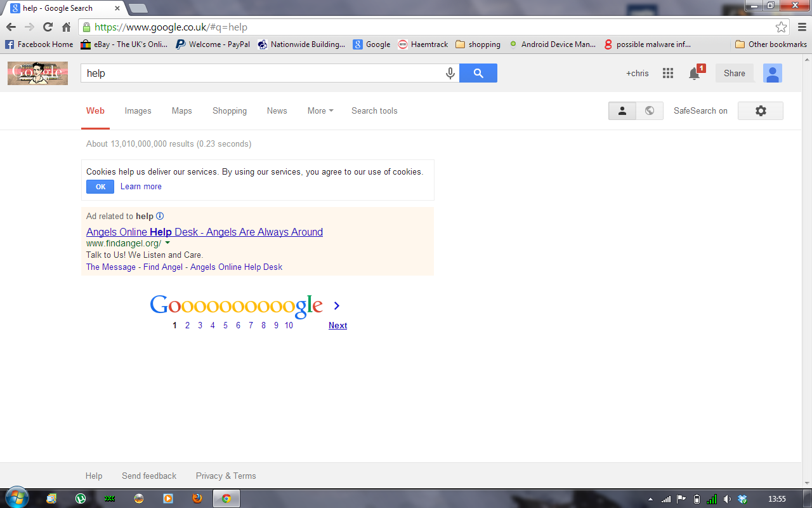
Task: Switch to the Shopping tab
Action: 230,110
